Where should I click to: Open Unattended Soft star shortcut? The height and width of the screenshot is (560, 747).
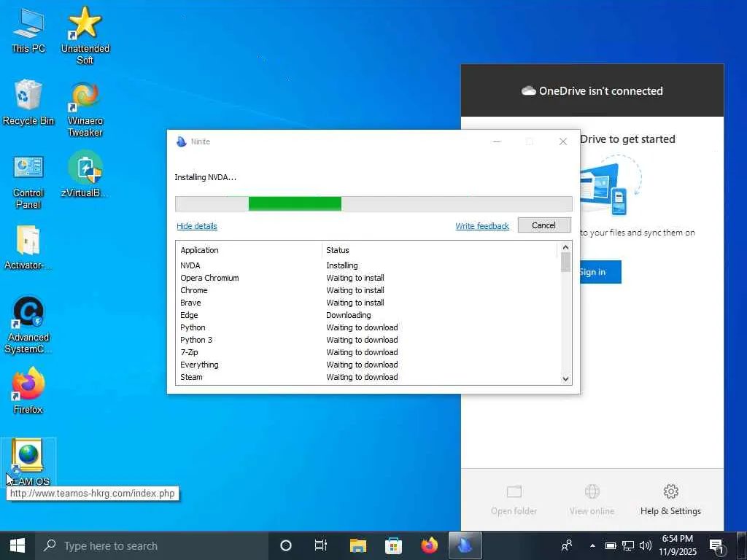click(x=85, y=35)
